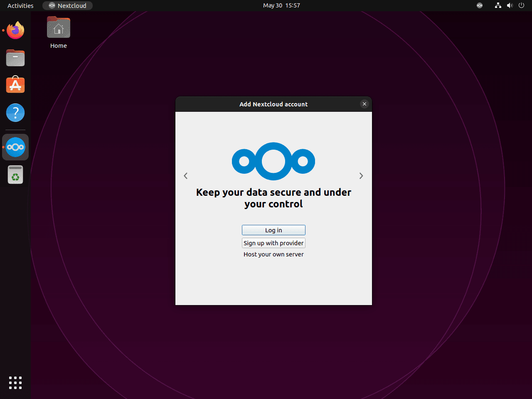
Task: Open Ubuntu Software from the dock
Action: click(x=15, y=85)
